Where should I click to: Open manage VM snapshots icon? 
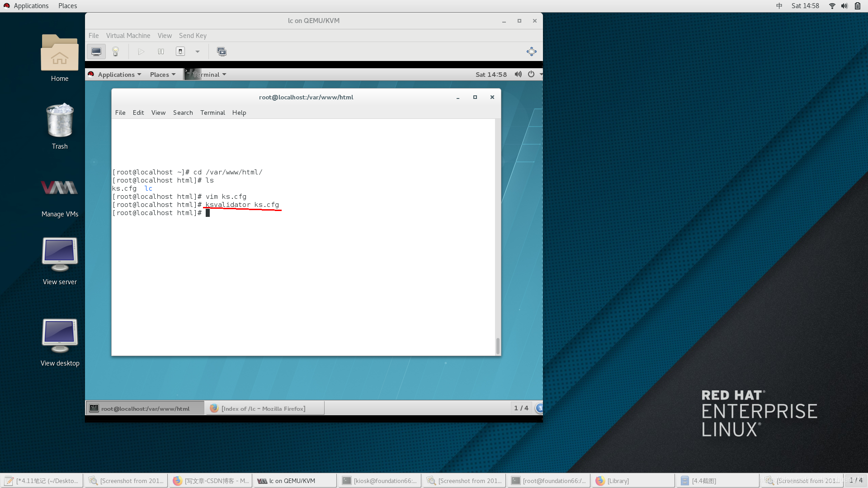[222, 52]
